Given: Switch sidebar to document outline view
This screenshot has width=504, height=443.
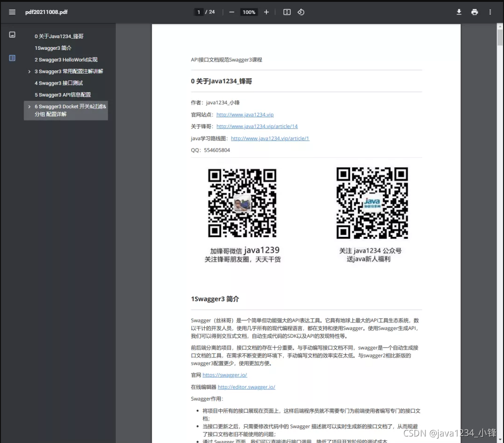Looking at the screenshot, I should [12, 58].
